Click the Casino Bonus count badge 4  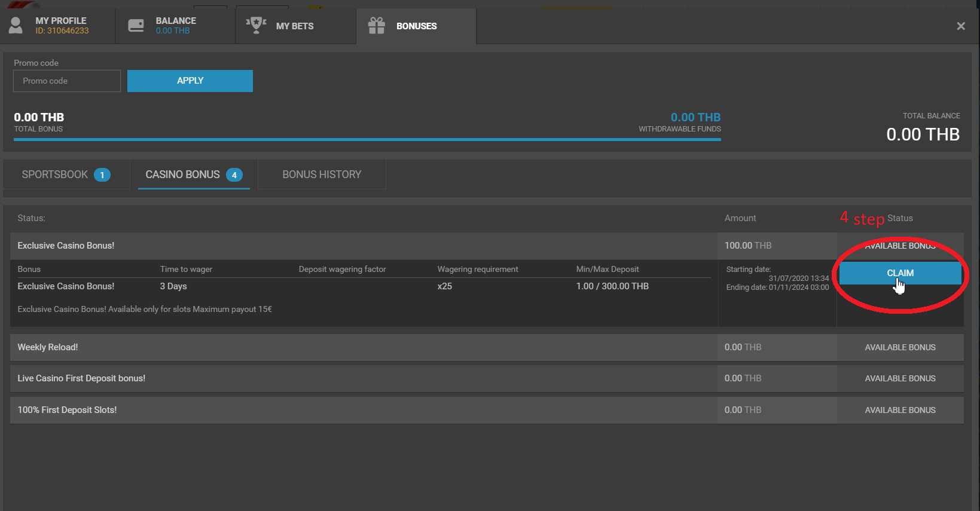[234, 175]
